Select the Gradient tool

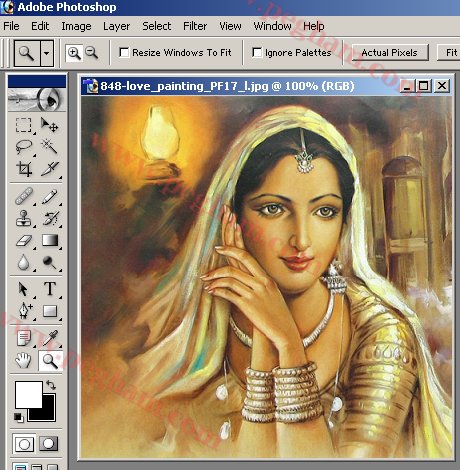50,240
